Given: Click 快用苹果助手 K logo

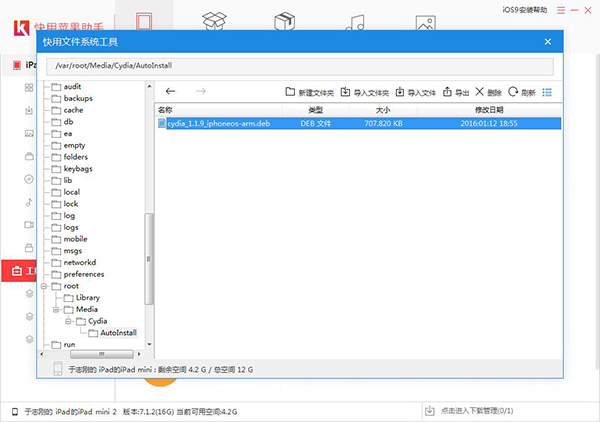Looking at the screenshot, I should pos(21,28).
